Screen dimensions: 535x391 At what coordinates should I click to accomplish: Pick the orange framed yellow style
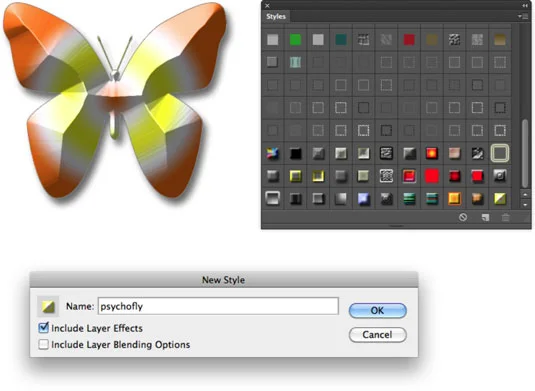[x=454, y=199]
